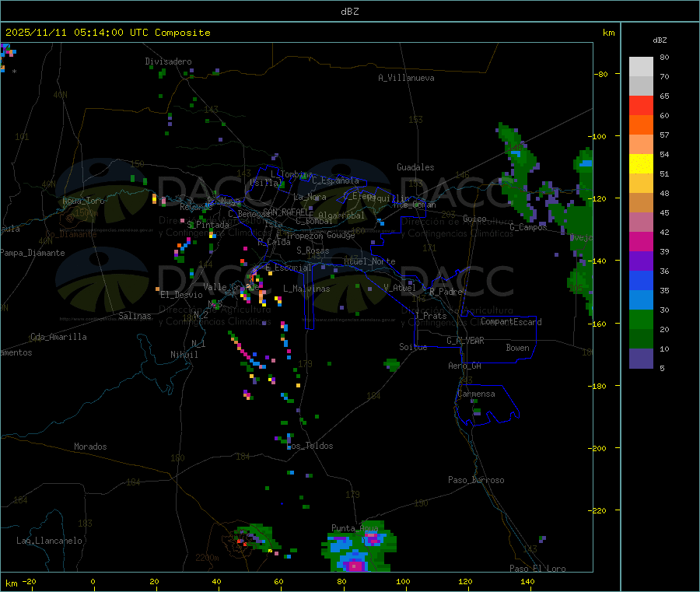The height and width of the screenshot is (592, 700).
Task: Select the 'Morados' location label
Action: click(90, 447)
